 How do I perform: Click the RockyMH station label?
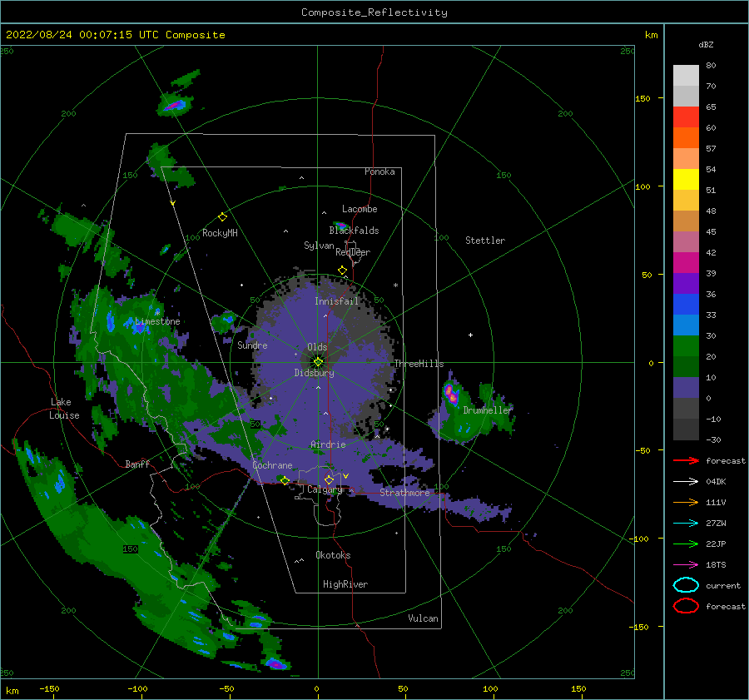coord(220,233)
